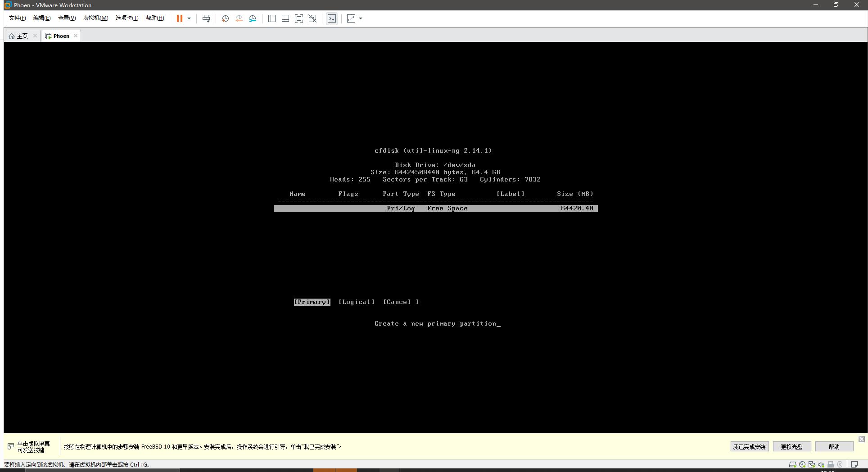Select the [Cancel] option in cfdisk
Viewport: 868px width, 472px height.
click(x=400, y=302)
